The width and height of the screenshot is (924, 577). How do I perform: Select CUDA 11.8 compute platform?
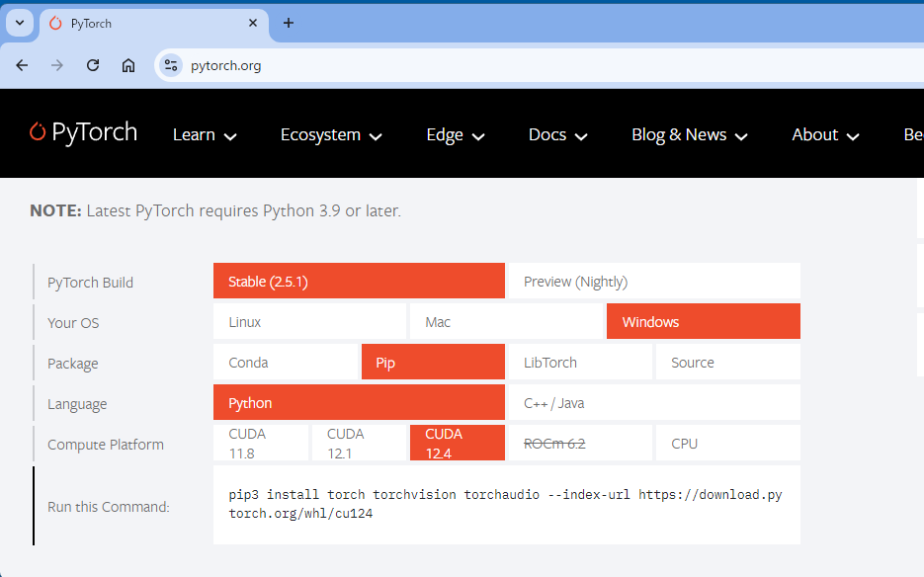pos(259,444)
